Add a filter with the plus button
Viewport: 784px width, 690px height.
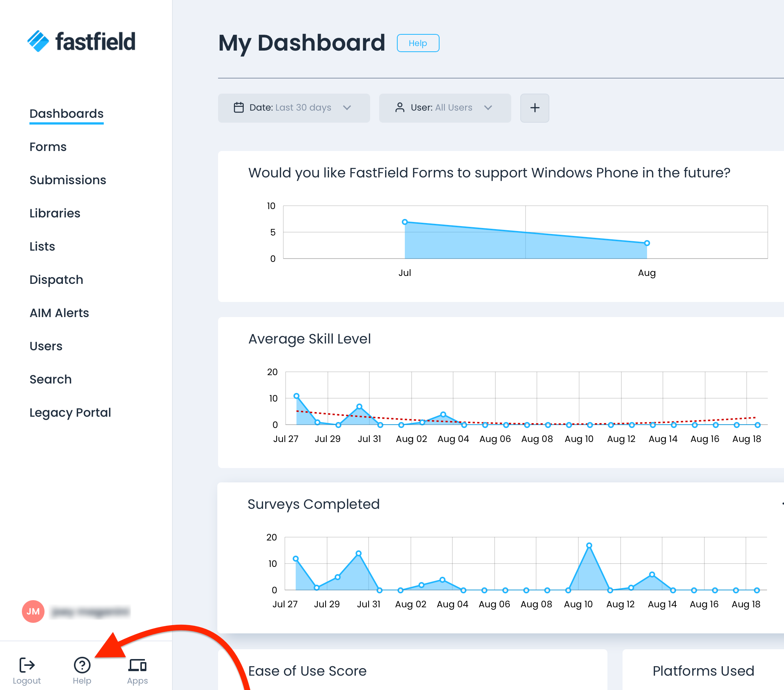point(534,108)
